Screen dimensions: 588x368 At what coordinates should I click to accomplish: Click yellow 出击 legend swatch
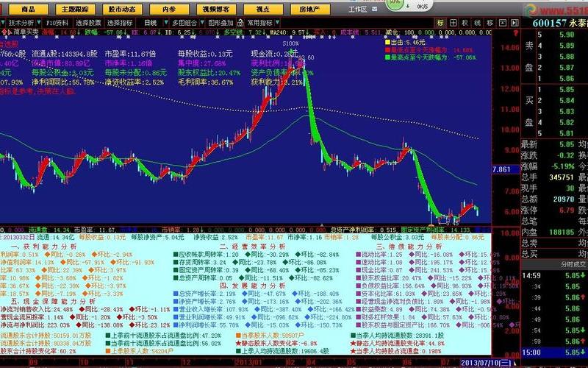[x=388, y=43]
